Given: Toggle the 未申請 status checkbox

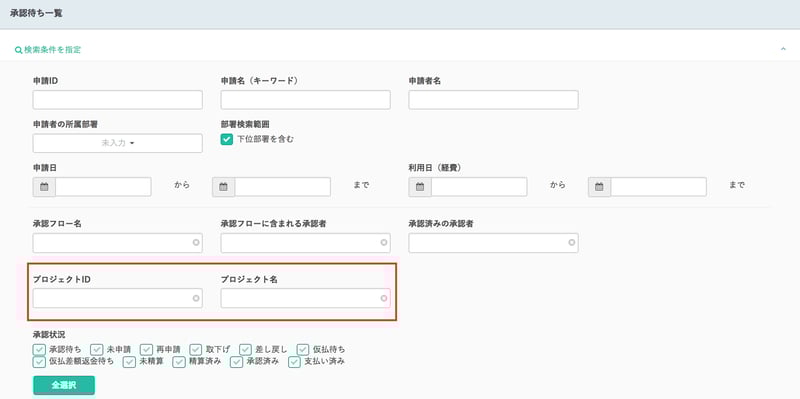Looking at the screenshot, I should click(96, 350).
